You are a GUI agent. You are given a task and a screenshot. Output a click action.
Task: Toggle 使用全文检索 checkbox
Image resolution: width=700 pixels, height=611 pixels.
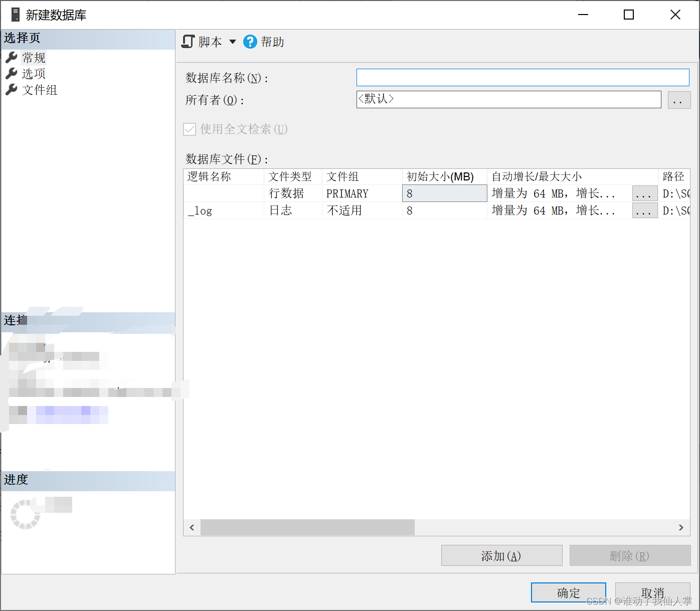(x=190, y=129)
